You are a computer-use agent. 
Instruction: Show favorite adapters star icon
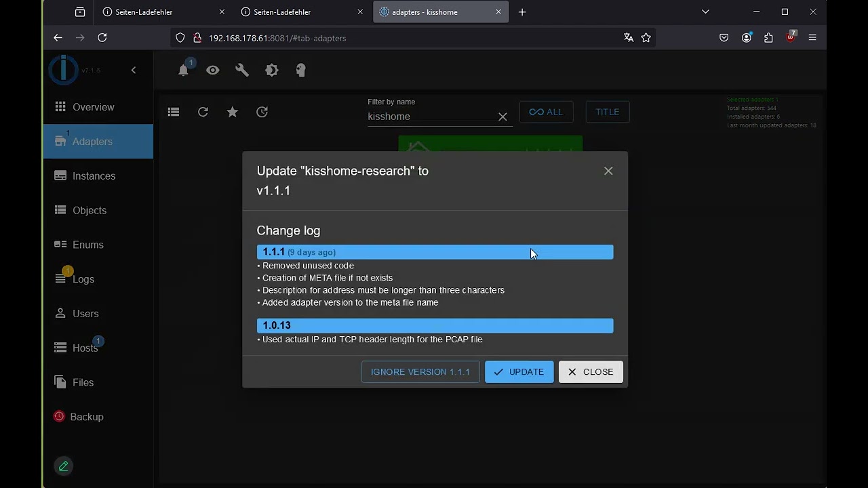[x=233, y=112]
